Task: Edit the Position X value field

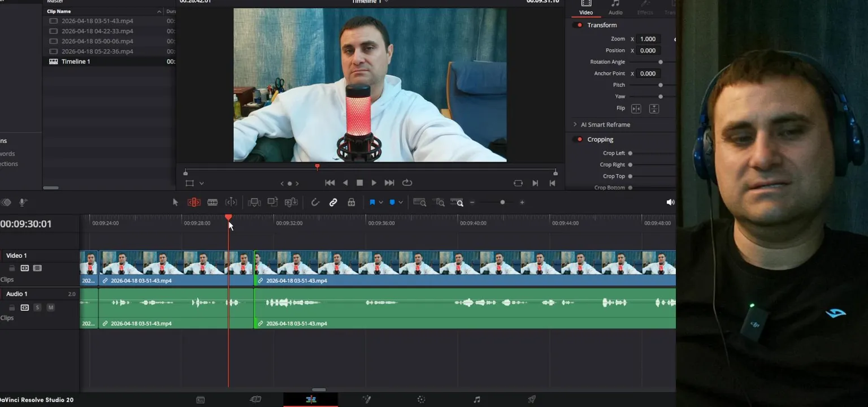Action: [x=649, y=50]
